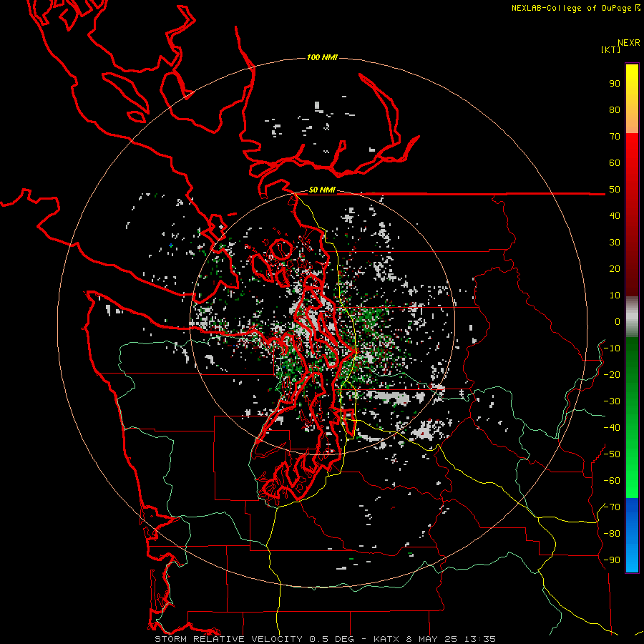Click the KATX 8 MAY 25 13:35 timestamp
The image size is (644, 644).
click(434, 639)
